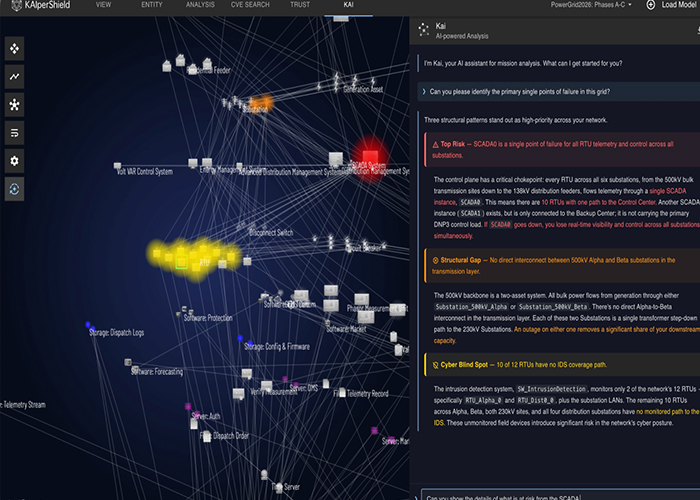
Task: Open the VIEW menu
Action: click(x=103, y=5)
